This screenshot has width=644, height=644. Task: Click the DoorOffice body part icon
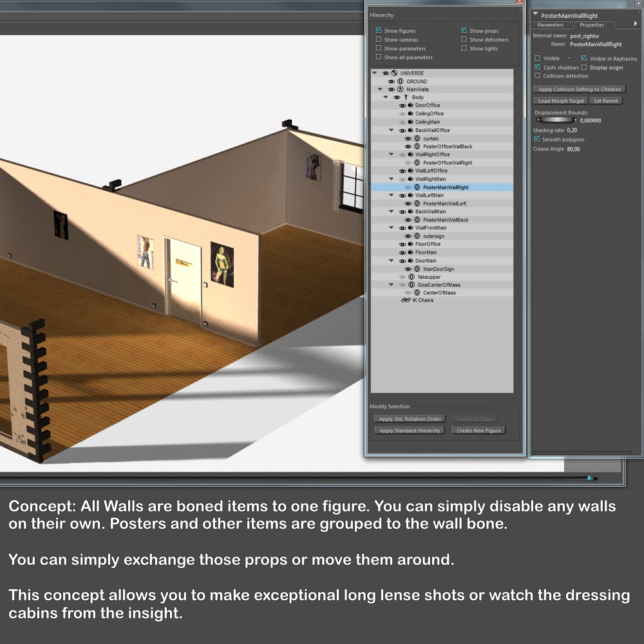[410, 105]
